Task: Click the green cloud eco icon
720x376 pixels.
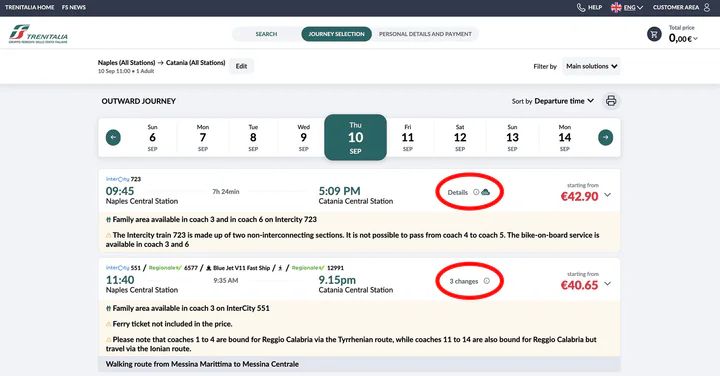Action: coord(485,192)
